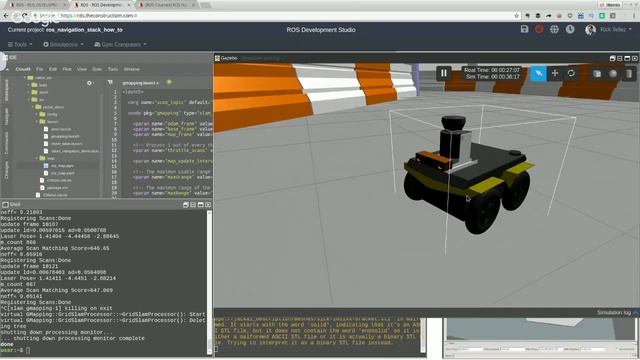The image size is (640, 360).
Task: Click the save project icon
Action: coord(524,29)
